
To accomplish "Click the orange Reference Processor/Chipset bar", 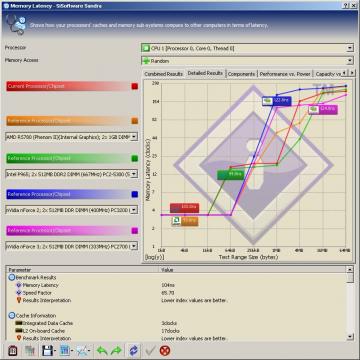I will click(x=68, y=121).
